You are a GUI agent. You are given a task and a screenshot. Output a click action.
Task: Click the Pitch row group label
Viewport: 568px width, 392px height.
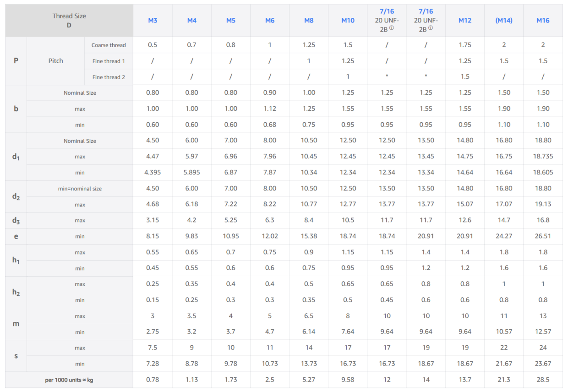tap(56, 61)
